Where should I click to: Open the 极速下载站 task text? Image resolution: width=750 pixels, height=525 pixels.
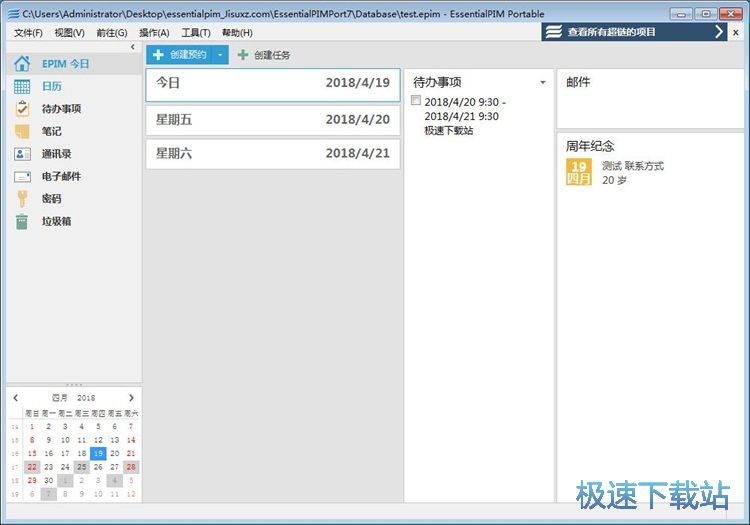click(449, 131)
